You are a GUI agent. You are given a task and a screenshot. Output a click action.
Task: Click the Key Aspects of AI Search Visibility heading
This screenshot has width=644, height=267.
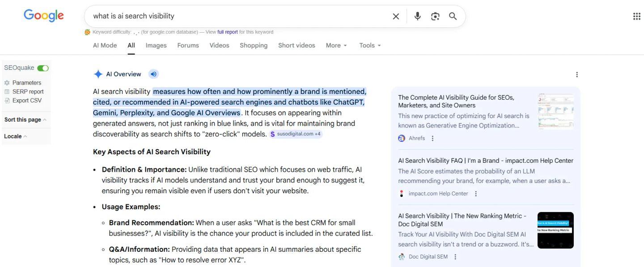pos(152,152)
